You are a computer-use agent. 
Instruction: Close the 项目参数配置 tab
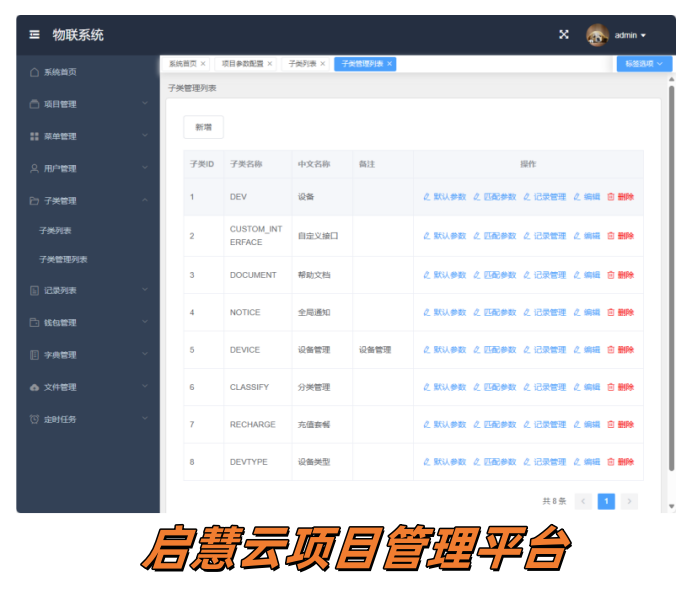click(270, 64)
